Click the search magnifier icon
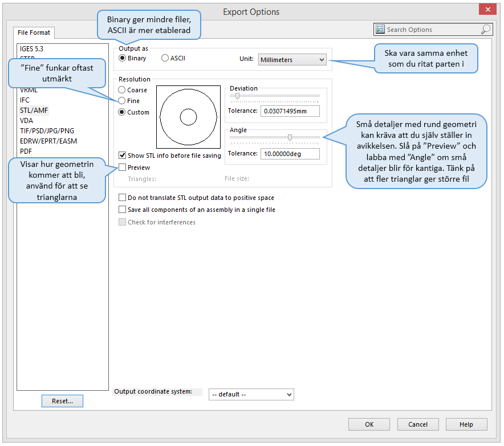The width and height of the screenshot is (504, 446). click(x=485, y=30)
